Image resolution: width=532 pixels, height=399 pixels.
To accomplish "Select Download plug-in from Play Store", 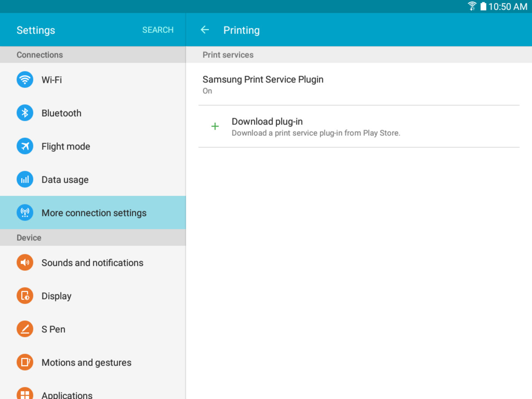I will (x=316, y=127).
